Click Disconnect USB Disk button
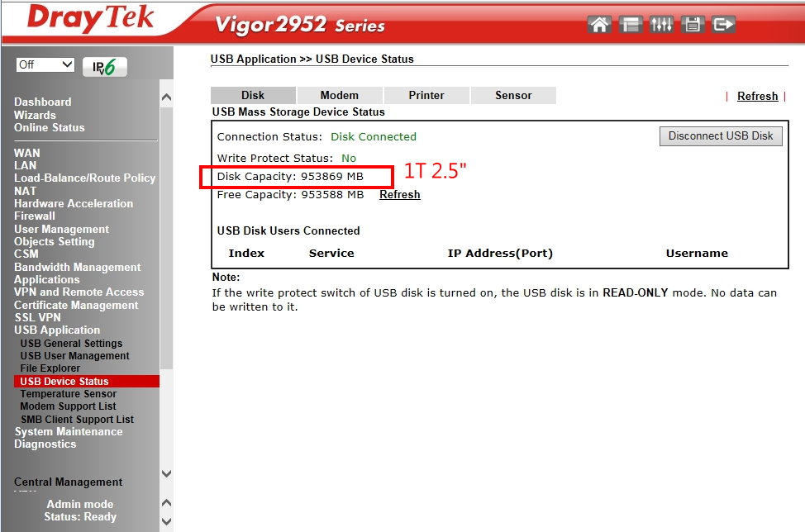This screenshot has width=805, height=532. pos(721,136)
